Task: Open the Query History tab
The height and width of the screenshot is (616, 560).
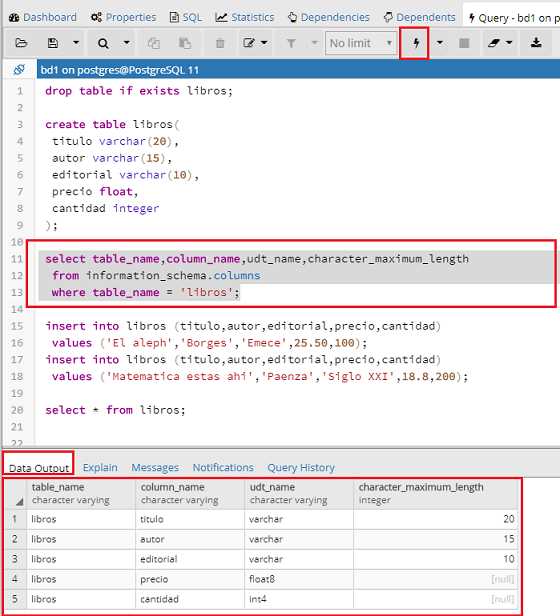Action: coord(301,468)
